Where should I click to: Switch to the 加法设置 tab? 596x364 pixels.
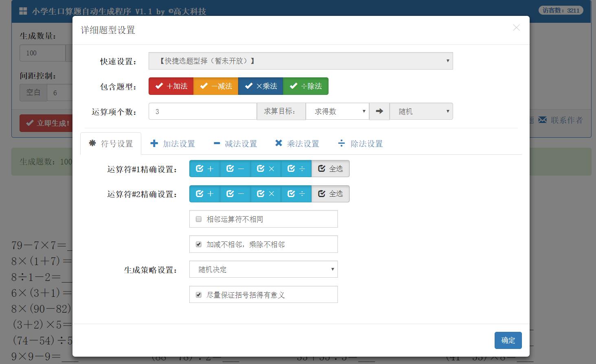(173, 144)
